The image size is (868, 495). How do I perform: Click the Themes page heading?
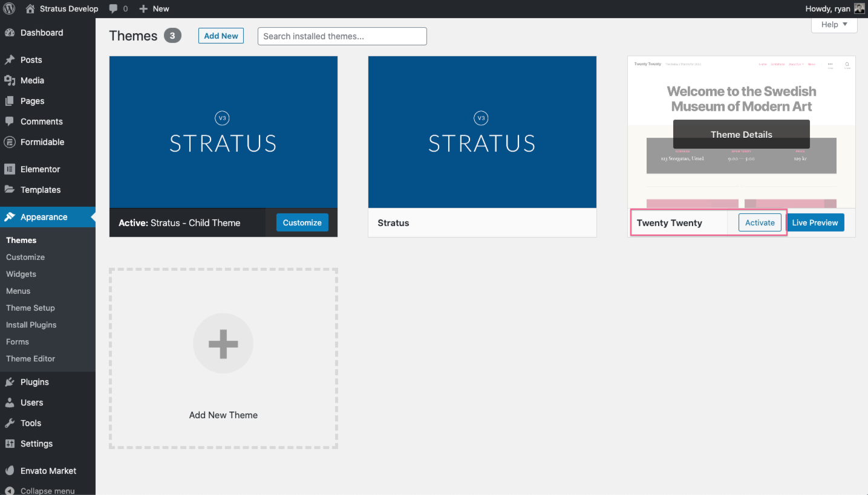133,36
